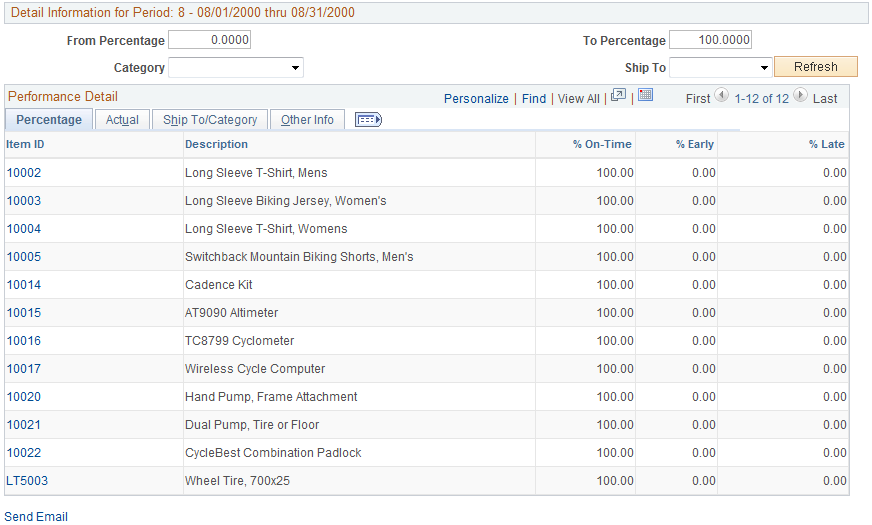Click the Refresh button

(816, 67)
